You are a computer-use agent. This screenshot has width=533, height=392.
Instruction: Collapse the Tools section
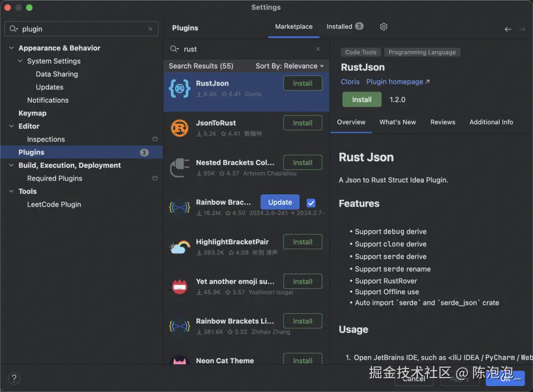tap(11, 191)
